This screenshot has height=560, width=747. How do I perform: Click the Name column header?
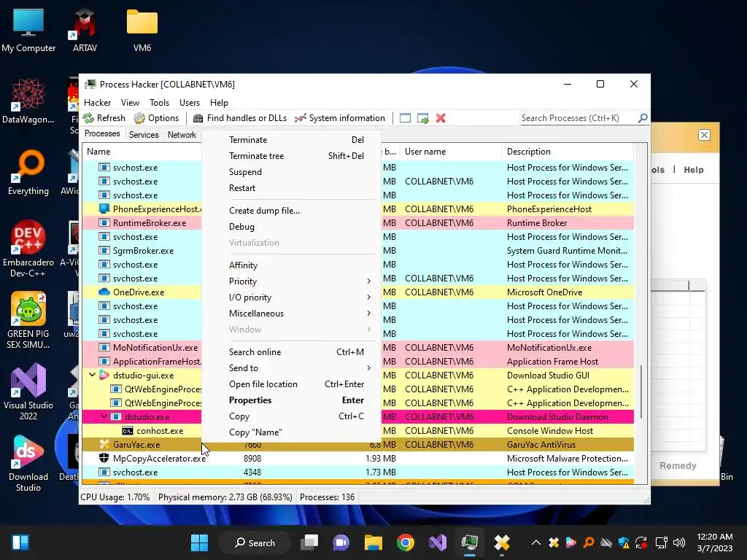click(x=142, y=152)
